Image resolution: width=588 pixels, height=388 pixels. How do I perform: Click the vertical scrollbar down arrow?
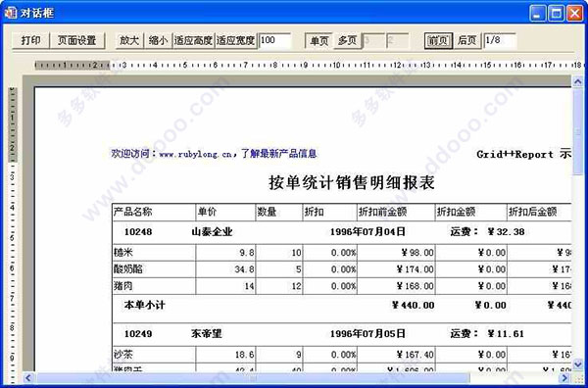577,364
